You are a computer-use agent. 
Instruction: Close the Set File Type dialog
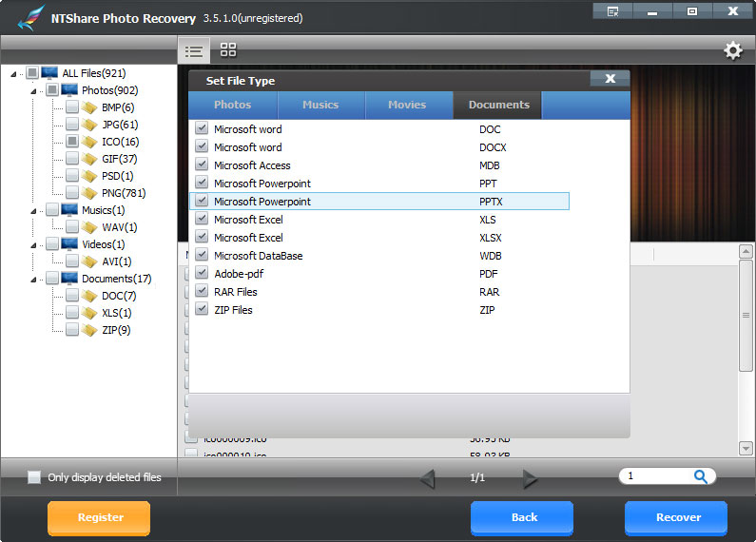pos(610,79)
